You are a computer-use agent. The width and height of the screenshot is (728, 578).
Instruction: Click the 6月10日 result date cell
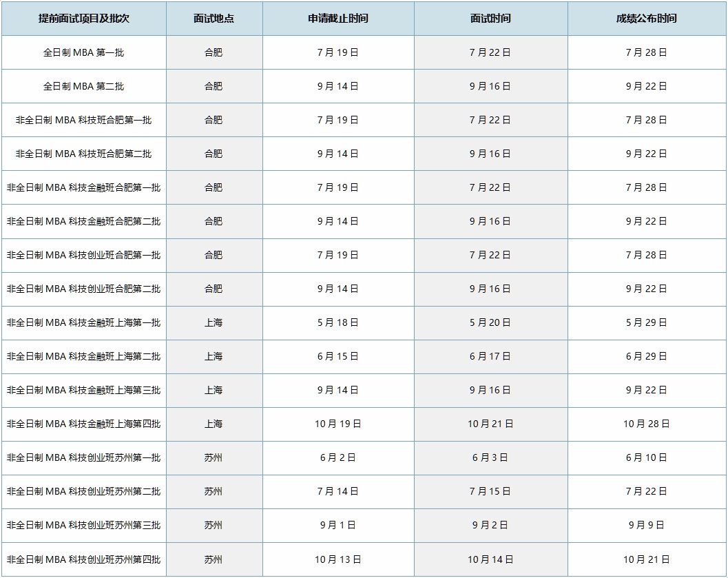[646, 457]
